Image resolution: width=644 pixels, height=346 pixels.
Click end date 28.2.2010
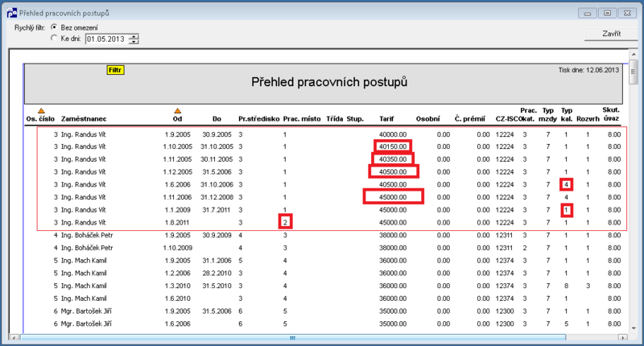[x=217, y=274]
